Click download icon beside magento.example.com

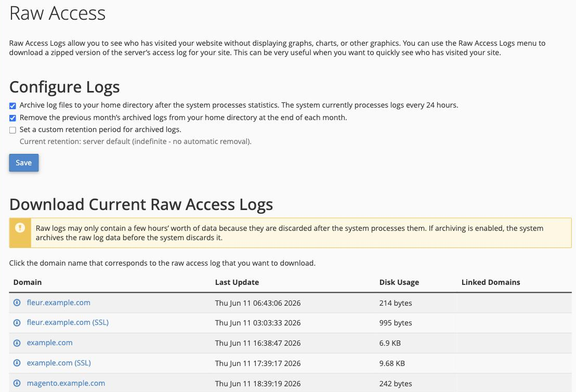(x=17, y=383)
